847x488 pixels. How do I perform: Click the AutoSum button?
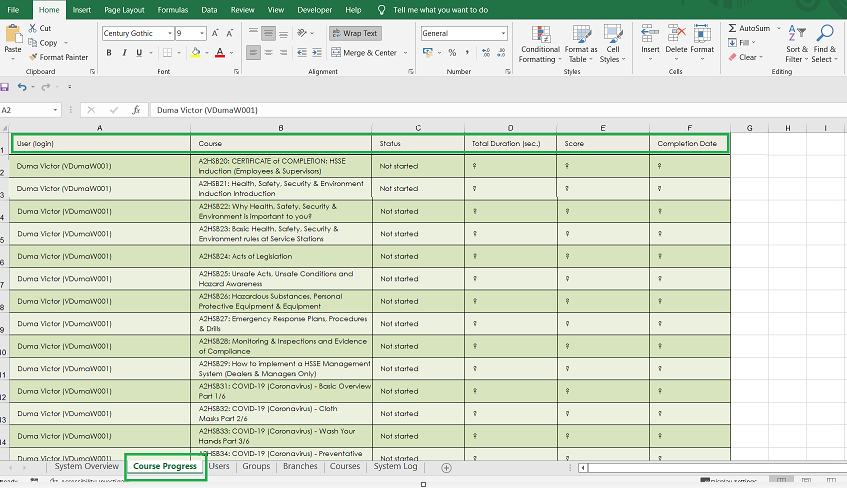point(748,28)
